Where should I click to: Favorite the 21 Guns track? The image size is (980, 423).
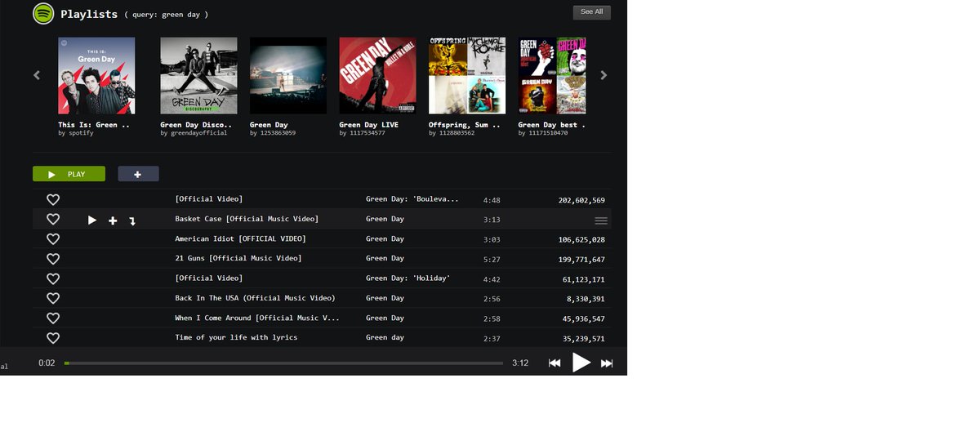pyautogui.click(x=53, y=258)
